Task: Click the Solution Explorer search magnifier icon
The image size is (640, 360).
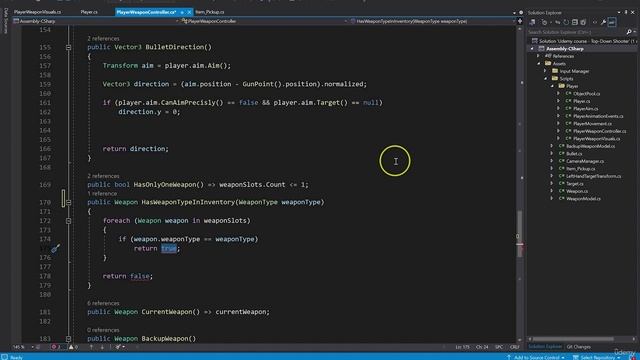Action: pyautogui.click(x=629, y=31)
